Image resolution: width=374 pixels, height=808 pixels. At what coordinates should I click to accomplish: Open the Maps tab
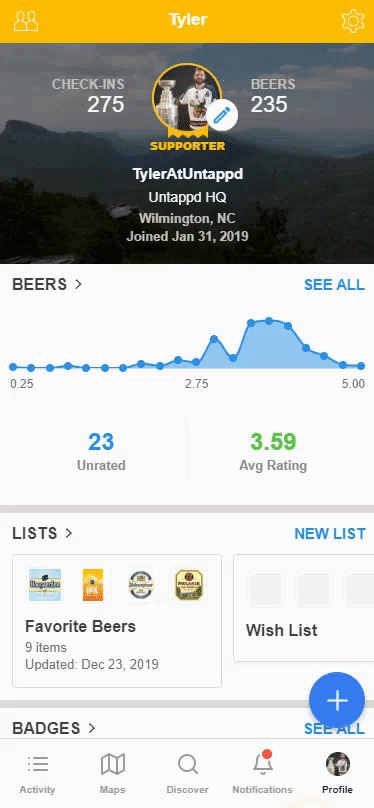(112, 773)
